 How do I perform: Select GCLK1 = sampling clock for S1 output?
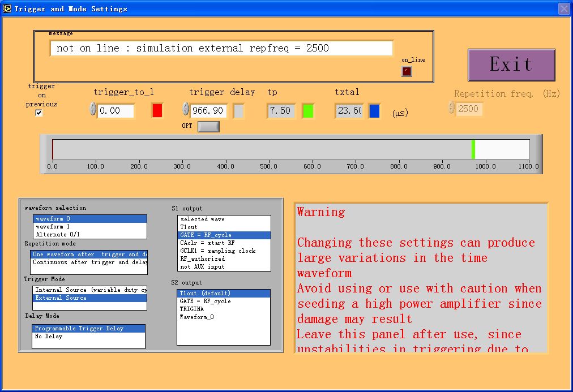coord(217,251)
